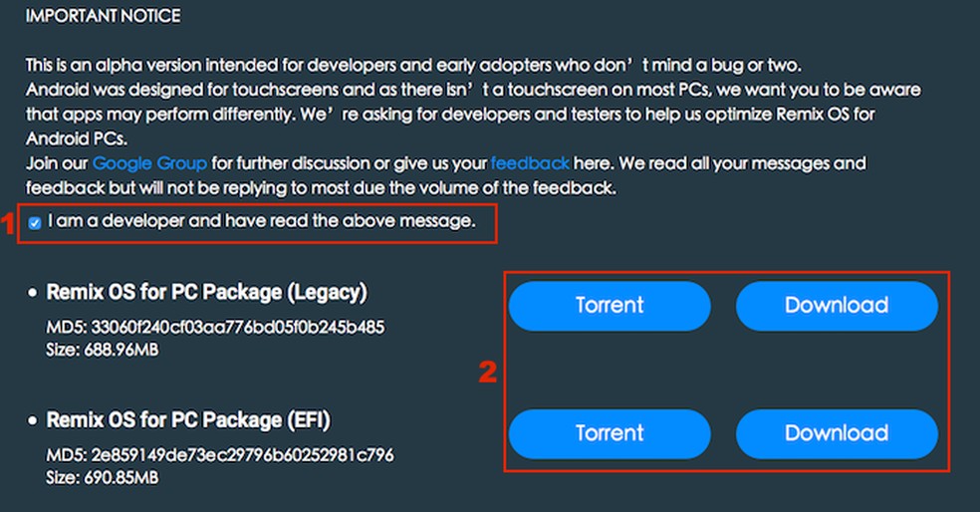Click the 'I am a developer' label text
The image size is (980, 512).
(261, 221)
